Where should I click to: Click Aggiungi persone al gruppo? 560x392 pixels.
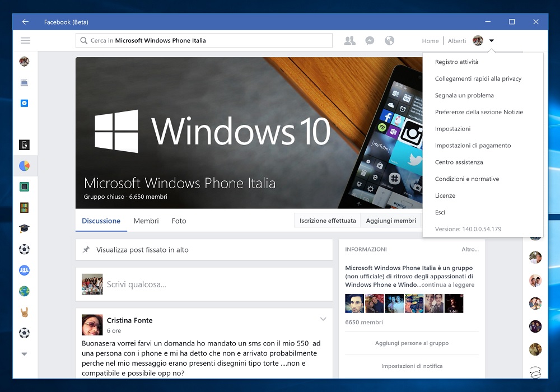click(x=412, y=343)
